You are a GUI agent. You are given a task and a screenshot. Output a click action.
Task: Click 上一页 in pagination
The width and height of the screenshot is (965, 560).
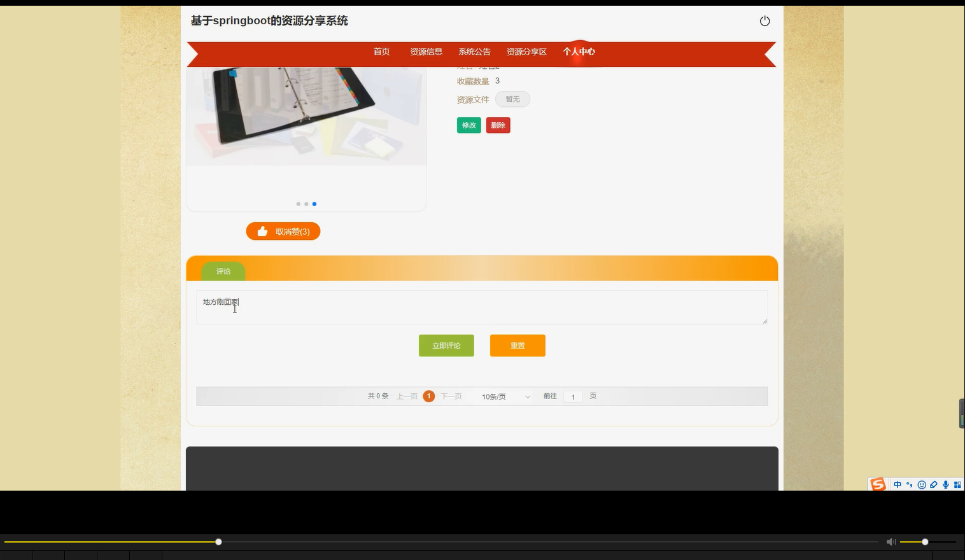(407, 396)
